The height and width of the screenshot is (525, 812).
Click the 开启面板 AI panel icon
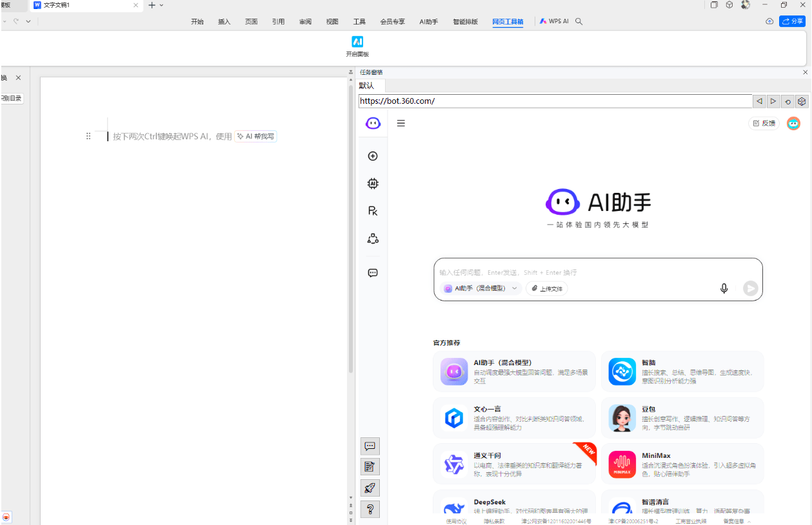click(357, 42)
